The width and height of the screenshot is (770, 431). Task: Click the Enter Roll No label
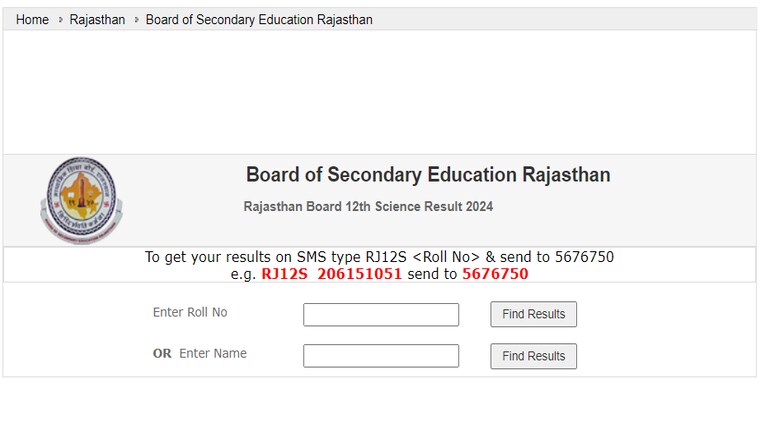click(x=190, y=312)
